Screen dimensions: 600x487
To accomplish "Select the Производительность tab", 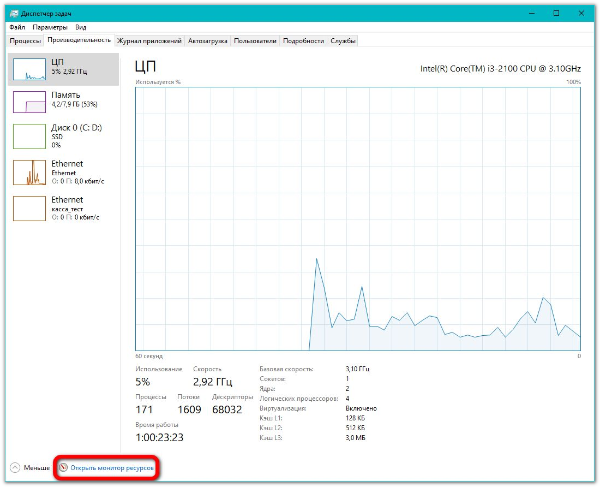I will [79, 41].
